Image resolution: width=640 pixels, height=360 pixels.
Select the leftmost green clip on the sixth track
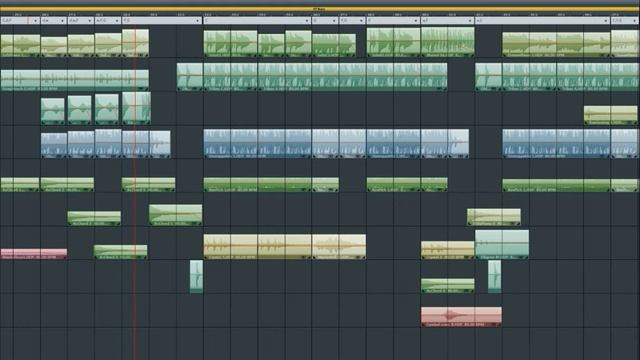click(x=94, y=218)
